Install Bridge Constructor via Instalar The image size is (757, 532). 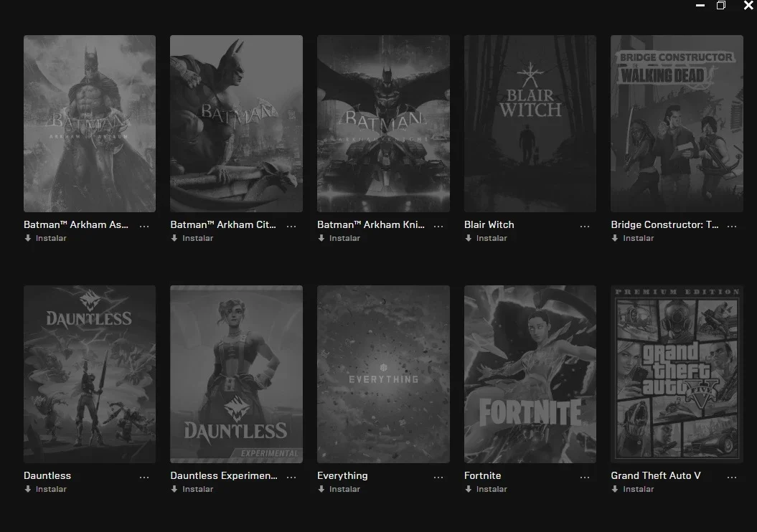pos(632,238)
